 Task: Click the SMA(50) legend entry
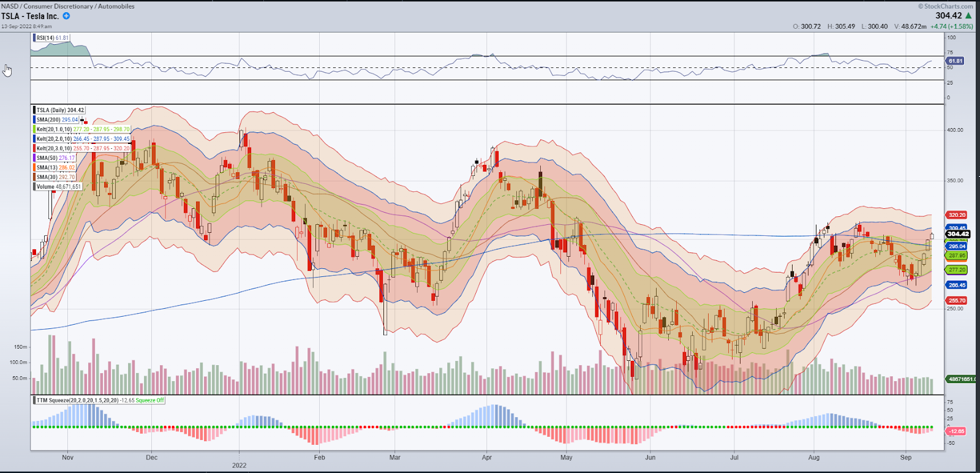click(x=55, y=158)
